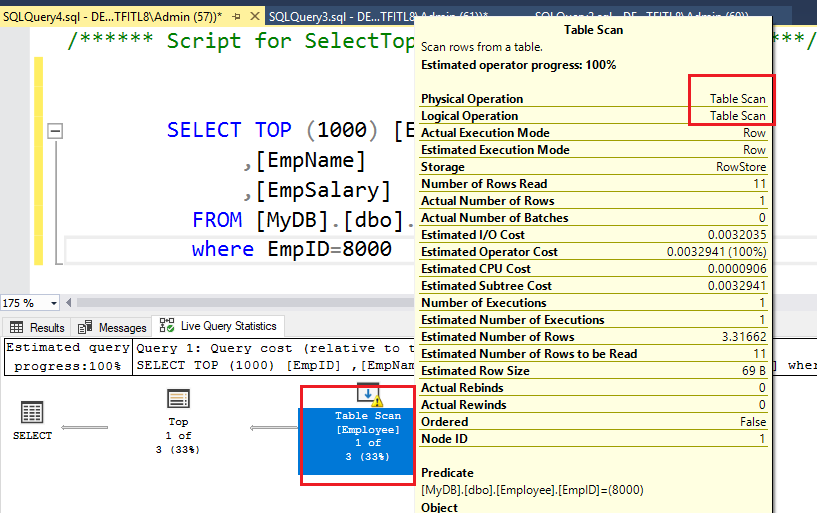This screenshot has width=817, height=513.
Task: Click the Live Query Statistics icon
Action: pos(167,326)
